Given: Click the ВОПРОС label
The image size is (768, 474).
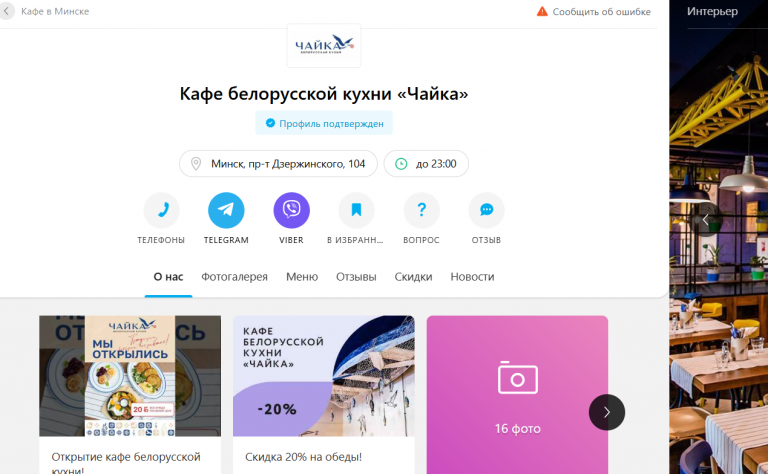Looking at the screenshot, I should coord(421,240).
